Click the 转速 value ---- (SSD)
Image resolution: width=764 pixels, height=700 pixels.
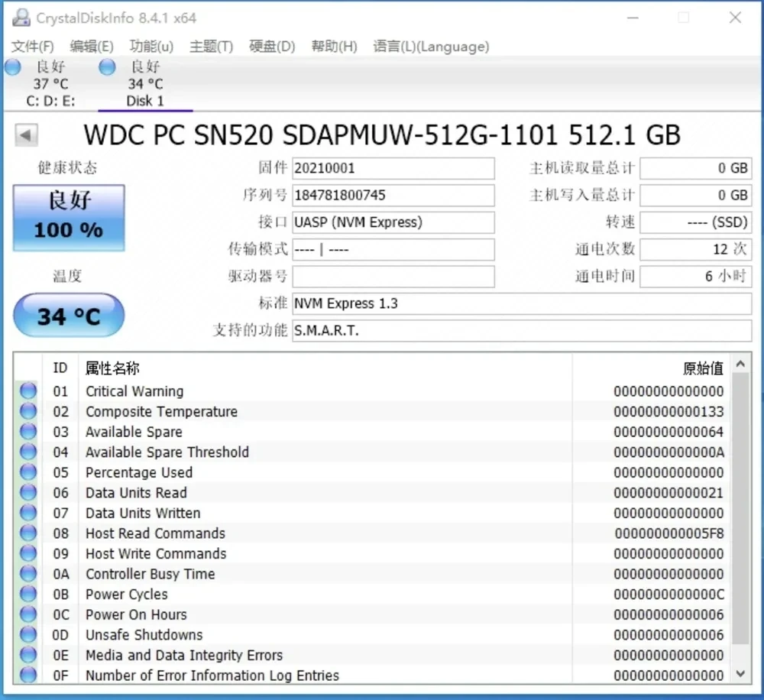696,222
